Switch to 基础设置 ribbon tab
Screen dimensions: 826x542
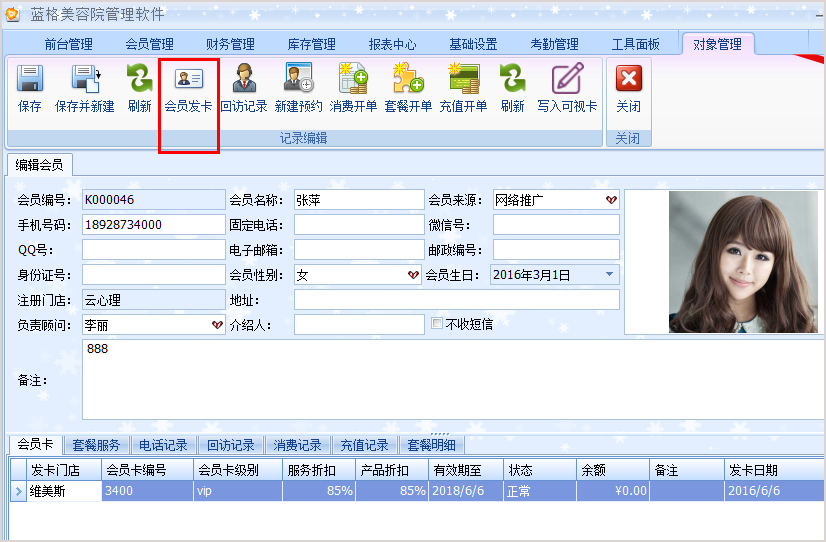coord(473,44)
